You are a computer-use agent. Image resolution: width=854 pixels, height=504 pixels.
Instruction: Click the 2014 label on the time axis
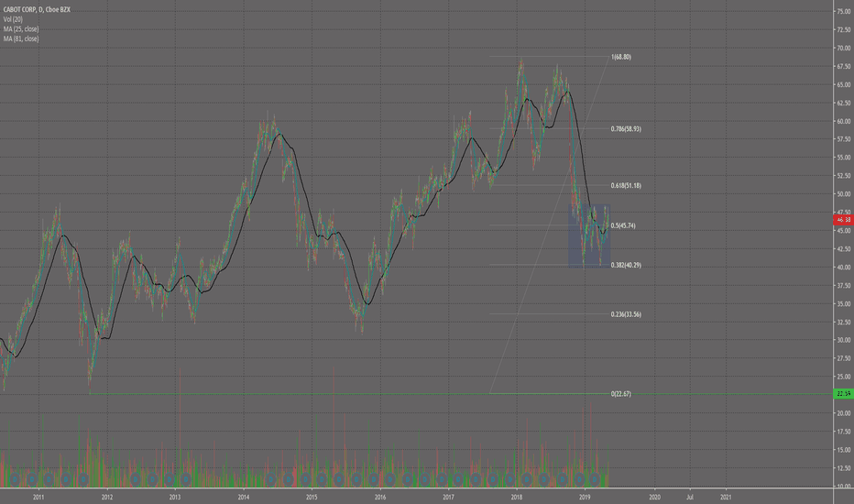pyautogui.click(x=244, y=497)
